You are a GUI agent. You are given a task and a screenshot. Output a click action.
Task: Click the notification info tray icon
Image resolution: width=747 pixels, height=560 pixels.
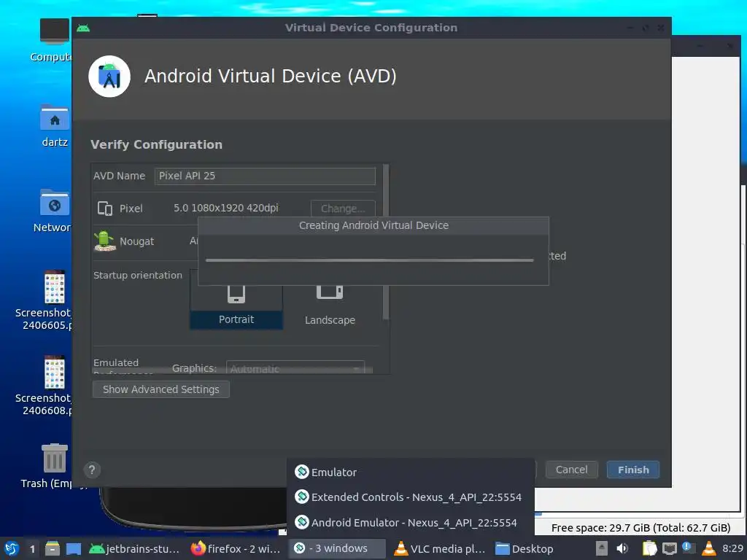click(x=689, y=548)
